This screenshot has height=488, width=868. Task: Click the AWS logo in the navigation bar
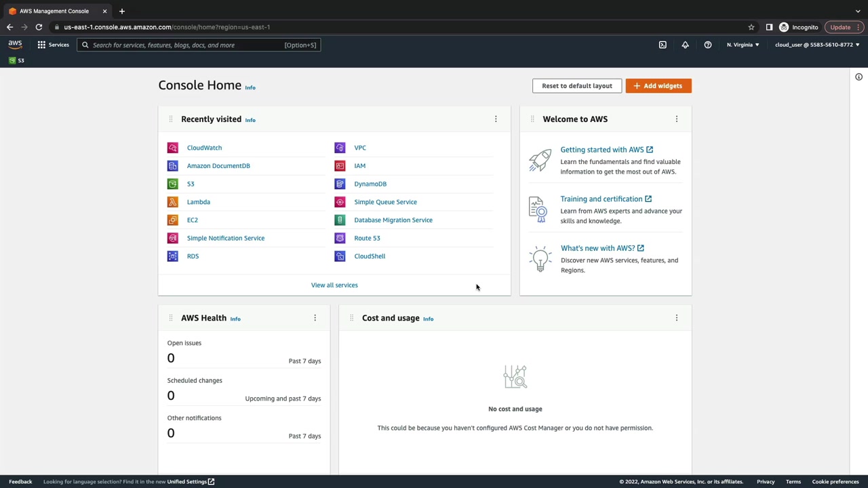click(15, 45)
